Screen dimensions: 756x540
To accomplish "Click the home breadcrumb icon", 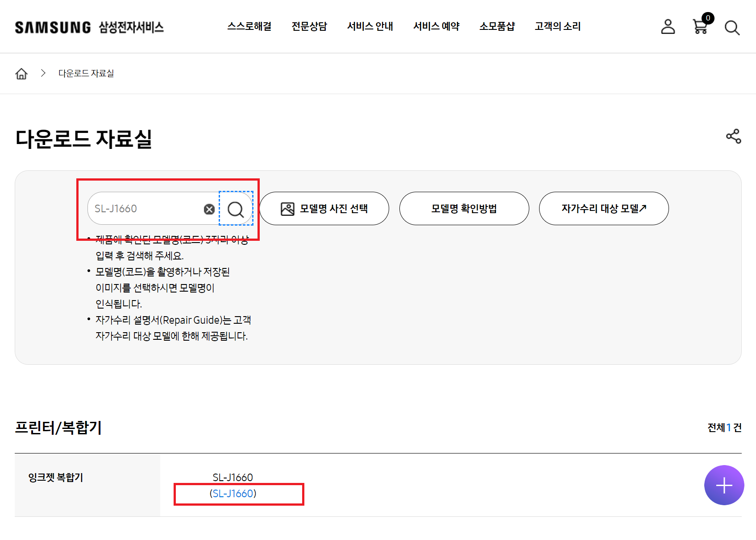I will pos(21,73).
